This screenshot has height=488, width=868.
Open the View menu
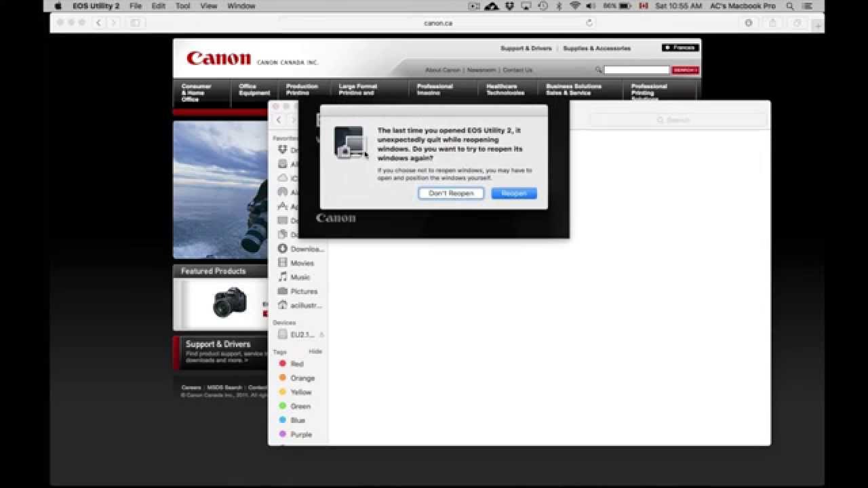(x=209, y=6)
